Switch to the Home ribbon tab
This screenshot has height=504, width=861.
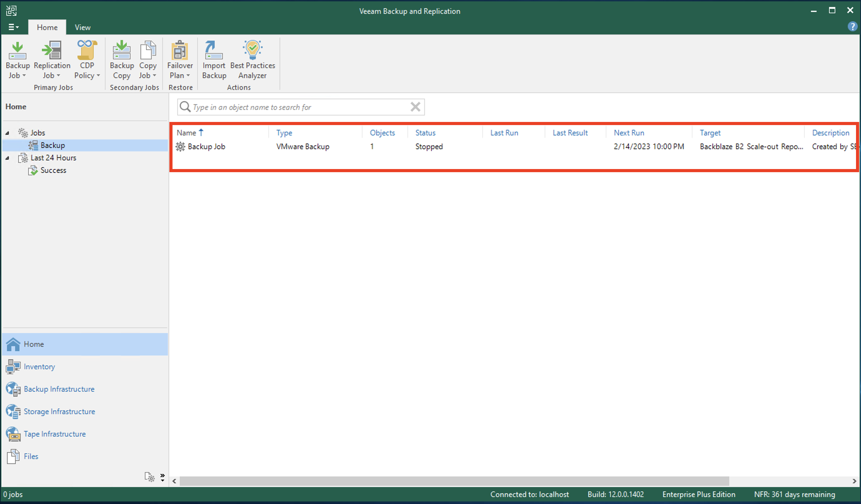(47, 27)
